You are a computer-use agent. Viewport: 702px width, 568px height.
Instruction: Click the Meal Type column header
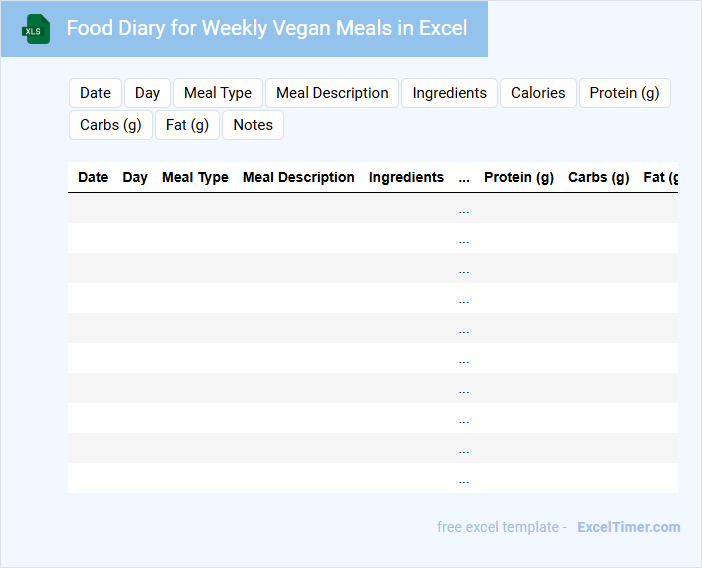tap(195, 177)
